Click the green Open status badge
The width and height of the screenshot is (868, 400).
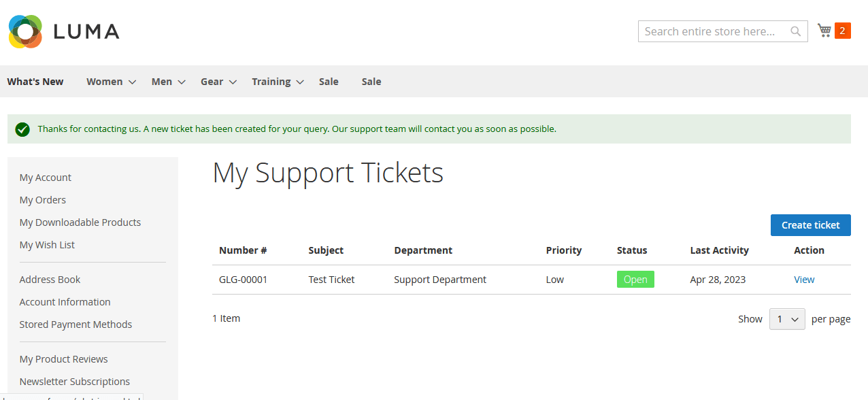pyautogui.click(x=635, y=280)
